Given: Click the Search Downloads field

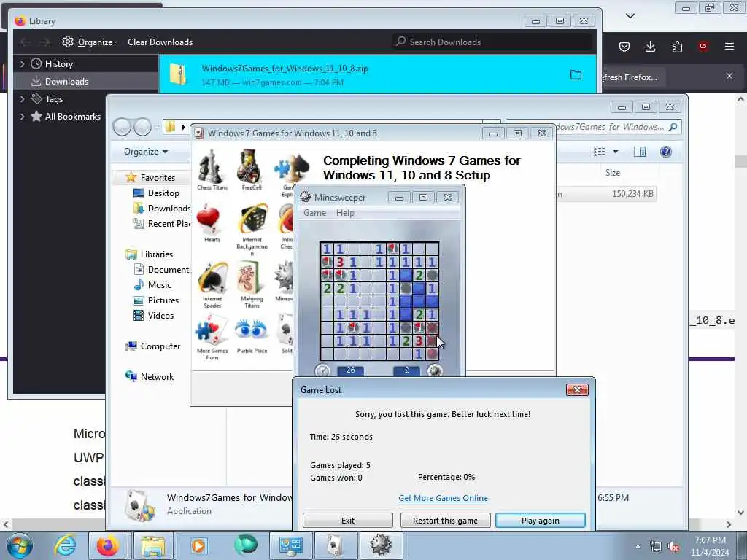Looking at the screenshot, I should (x=492, y=42).
